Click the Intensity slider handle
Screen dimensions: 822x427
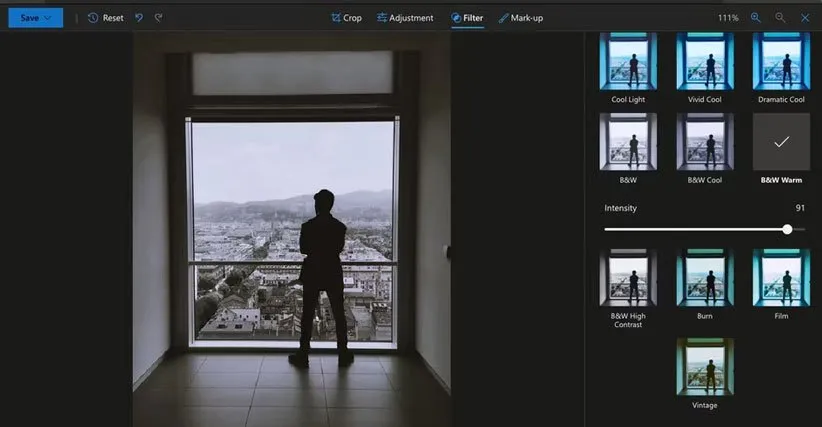[x=787, y=229]
